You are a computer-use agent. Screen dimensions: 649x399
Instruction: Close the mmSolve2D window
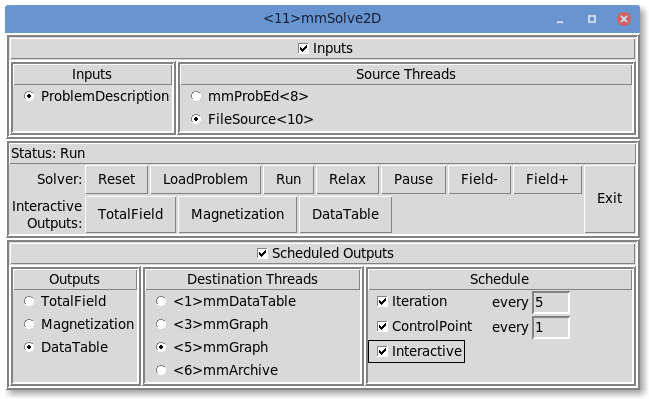tap(624, 19)
